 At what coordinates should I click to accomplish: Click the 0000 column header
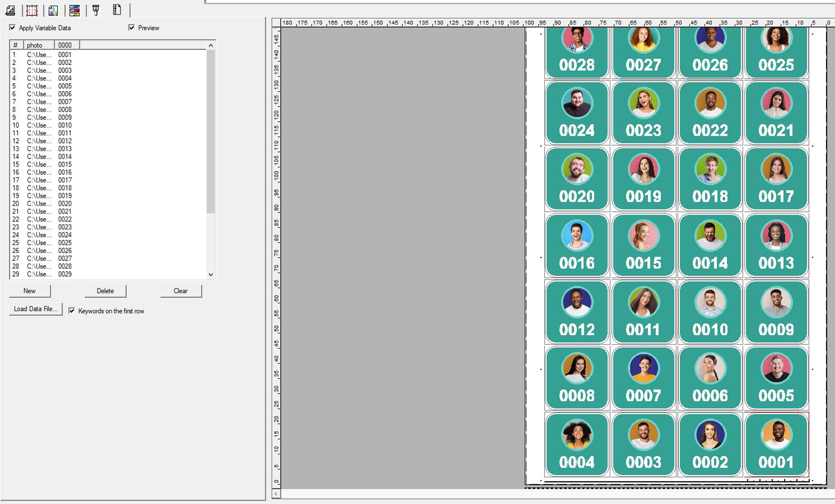point(66,45)
